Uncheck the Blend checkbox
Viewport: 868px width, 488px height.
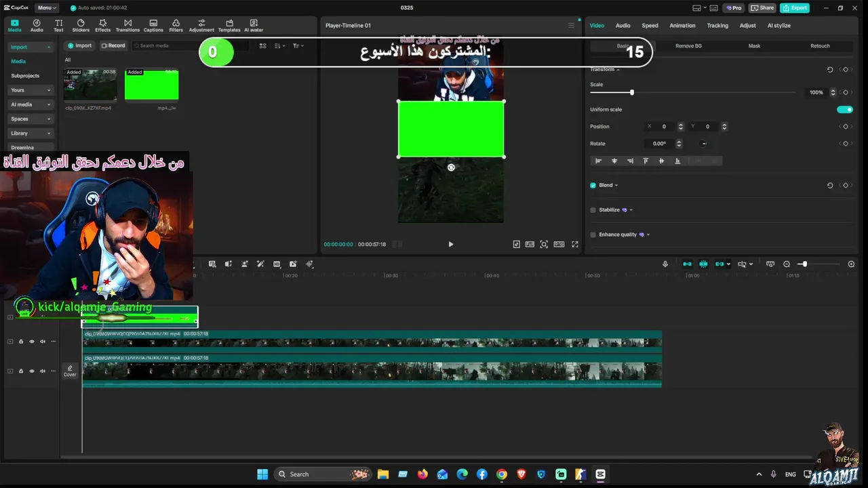pyautogui.click(x=593, y=185)
